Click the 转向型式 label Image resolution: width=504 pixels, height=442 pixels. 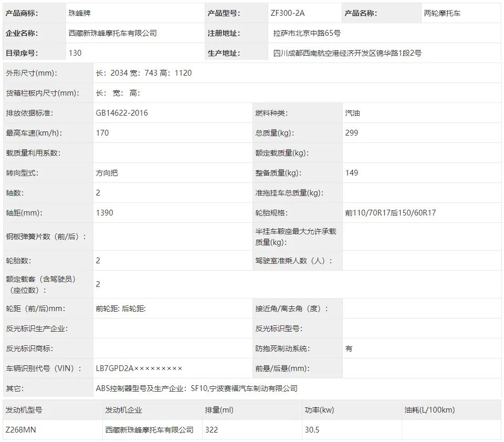click(x=22, y=173)
